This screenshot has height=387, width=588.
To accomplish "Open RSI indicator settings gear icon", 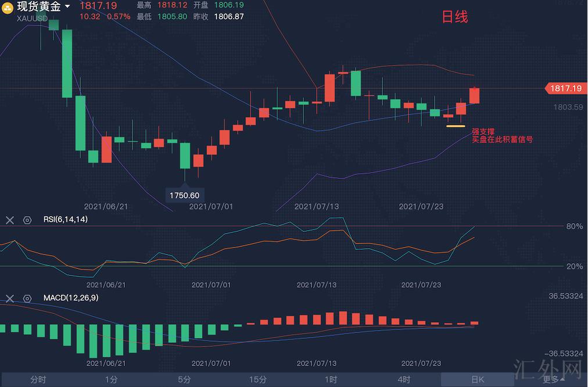I will click(x=27, y=220).
